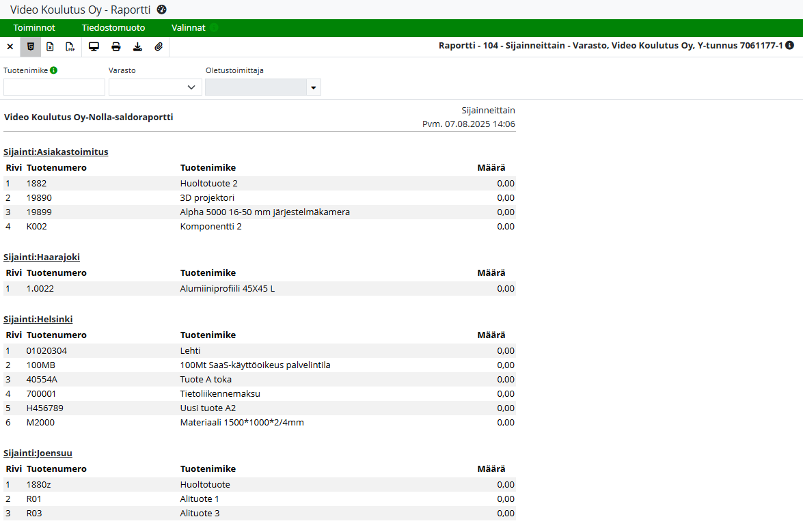Click into the Tuotenimike text field

pyautogui.click(x=55, y=87)
